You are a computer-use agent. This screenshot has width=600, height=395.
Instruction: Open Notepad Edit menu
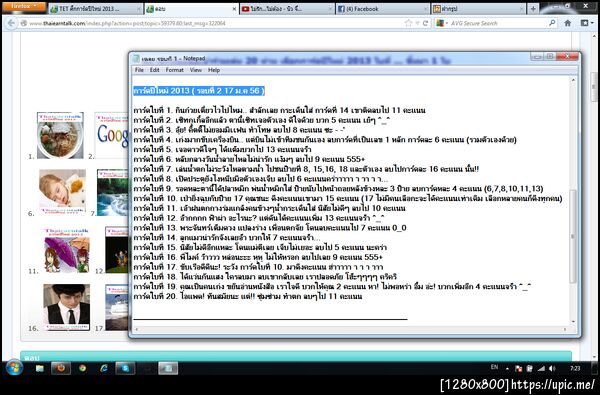coord(155,70)
